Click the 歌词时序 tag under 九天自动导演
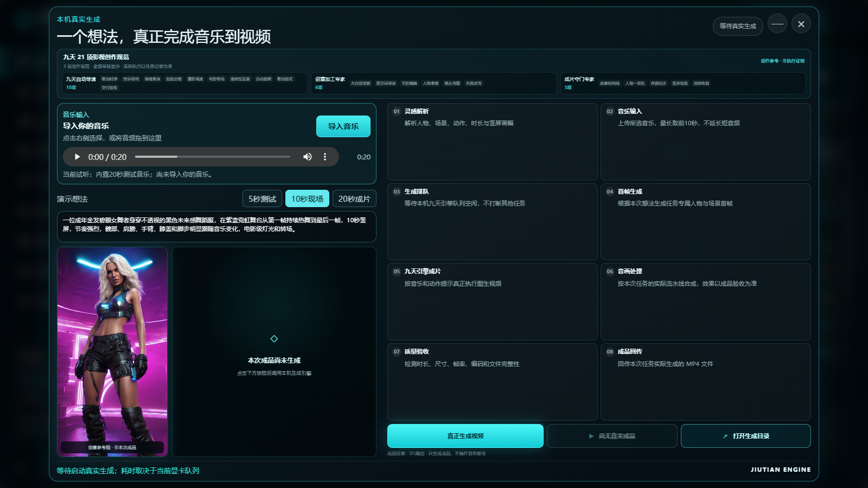 [x=110, y=79]
